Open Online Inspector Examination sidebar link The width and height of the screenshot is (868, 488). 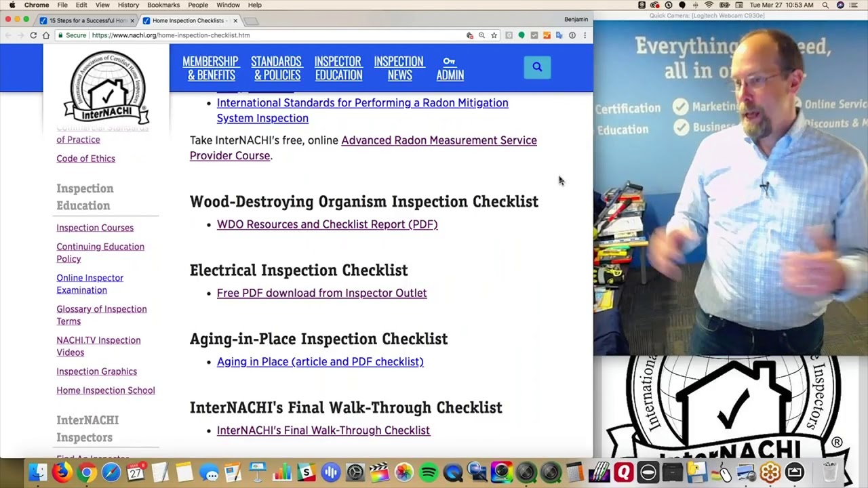[x=90, y=284]
